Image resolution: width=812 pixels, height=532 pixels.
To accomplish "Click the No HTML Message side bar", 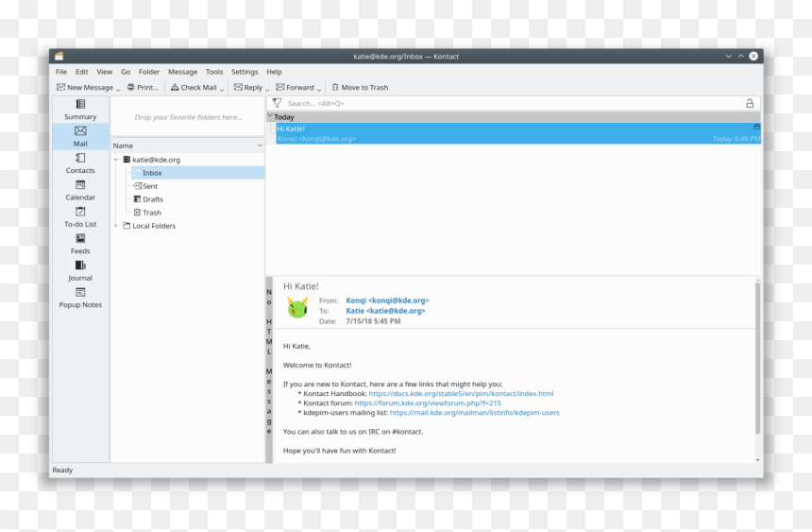I will [269, 369].
